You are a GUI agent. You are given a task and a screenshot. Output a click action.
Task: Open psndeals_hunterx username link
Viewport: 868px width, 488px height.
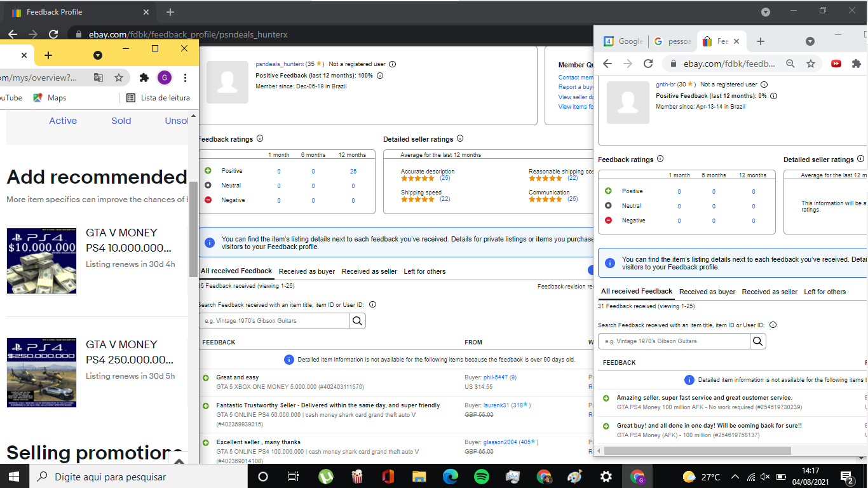[280, 64]
